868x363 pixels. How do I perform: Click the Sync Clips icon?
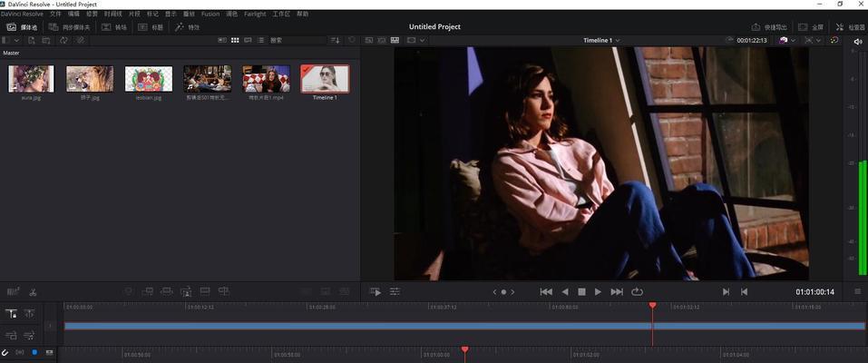click(x=63, y=41)
